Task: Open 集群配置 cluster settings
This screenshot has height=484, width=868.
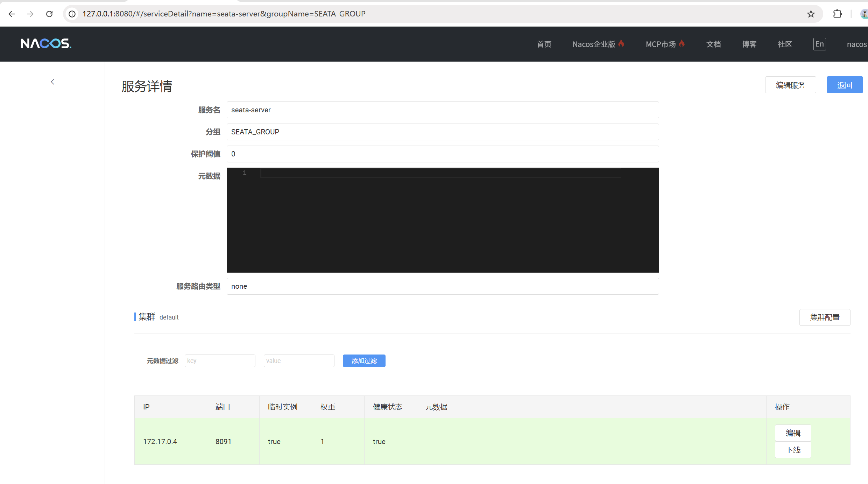Action: (825, 317)
